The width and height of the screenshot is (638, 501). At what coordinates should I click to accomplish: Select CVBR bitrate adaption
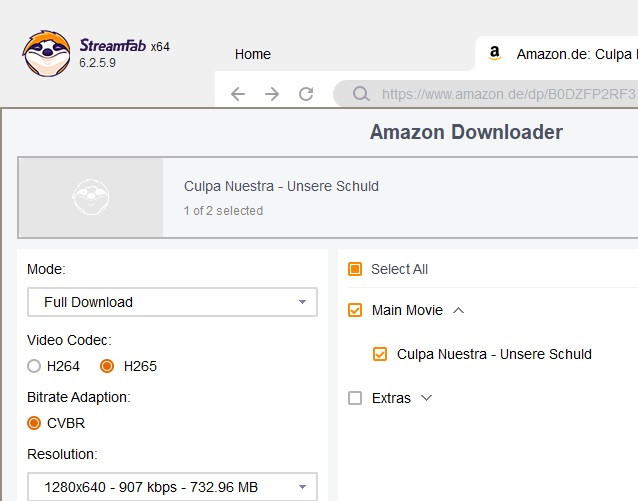[x=34, y=423]
